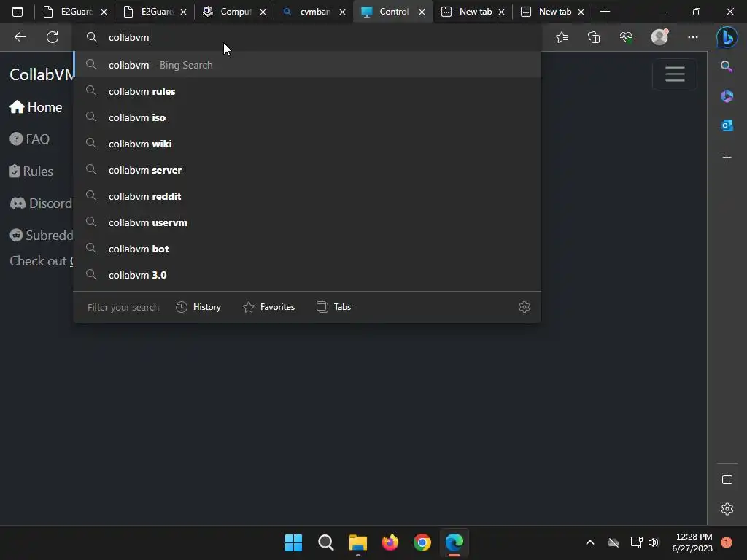Close the last New tab
This screenshot has width=747, height=560.
pyautogui.click(x=581, y=12)
